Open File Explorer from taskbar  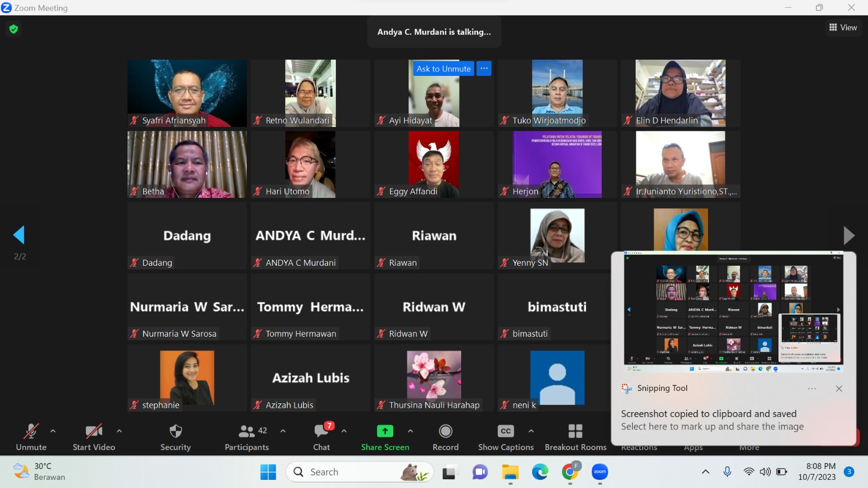[510, 472]
